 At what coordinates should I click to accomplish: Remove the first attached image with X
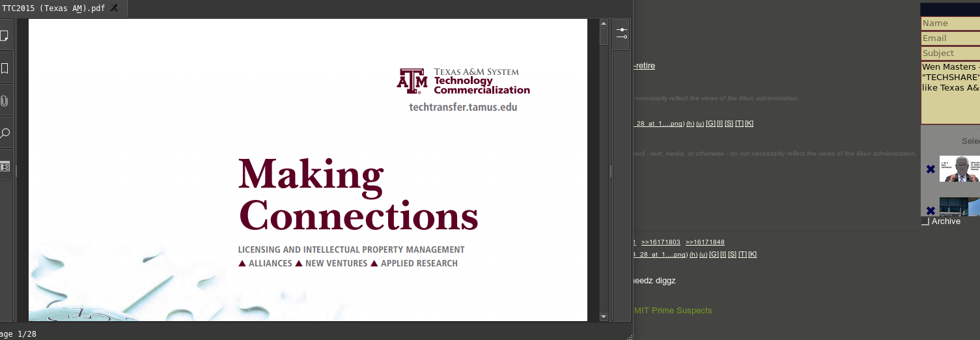[x=931, y=169]
